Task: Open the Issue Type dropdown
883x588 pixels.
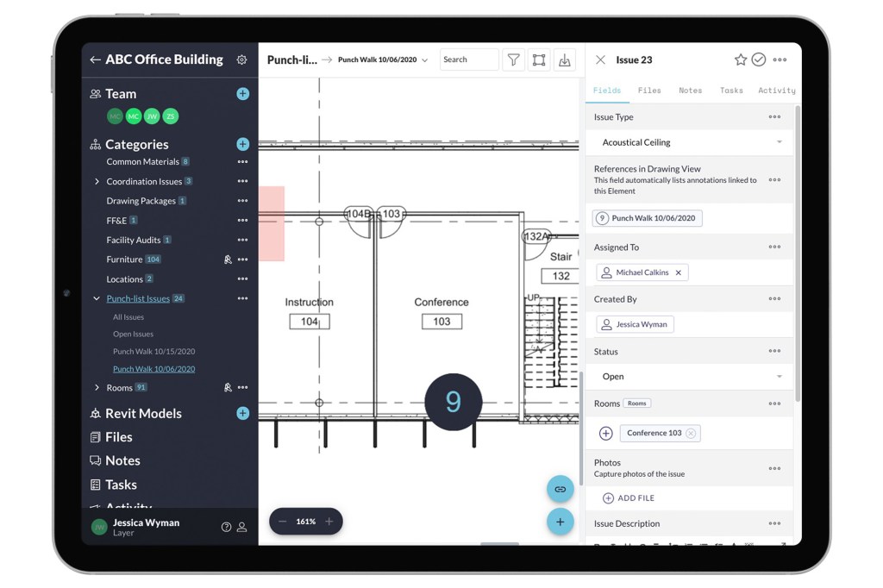Action: point(690,142)
